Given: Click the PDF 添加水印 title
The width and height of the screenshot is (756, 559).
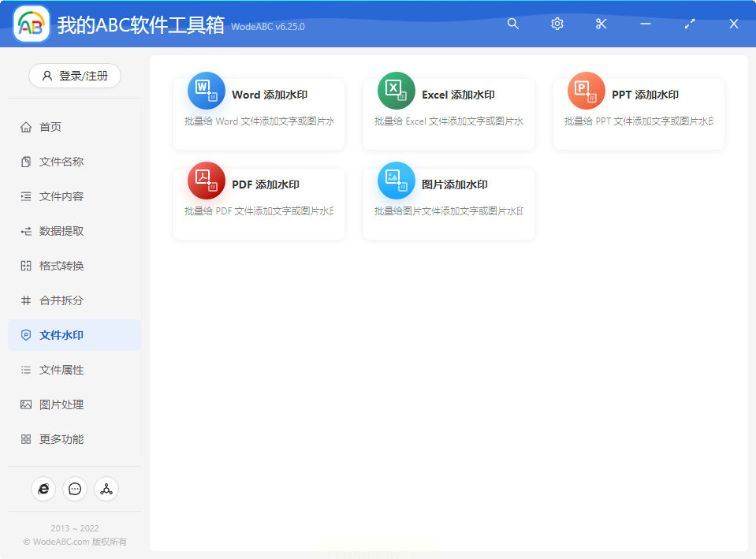Looking at the screenshot, I should pyautogui.click(x=266, y=184).
